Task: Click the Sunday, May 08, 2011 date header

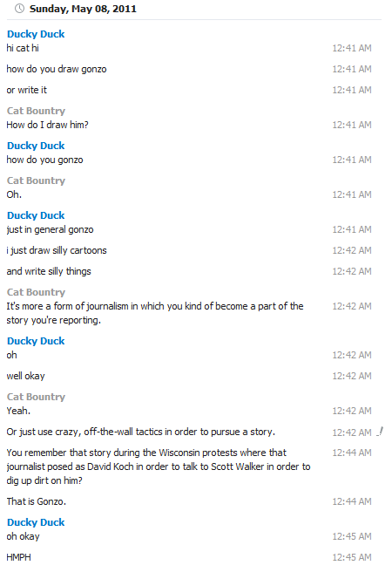Action: tap(83, 9)
